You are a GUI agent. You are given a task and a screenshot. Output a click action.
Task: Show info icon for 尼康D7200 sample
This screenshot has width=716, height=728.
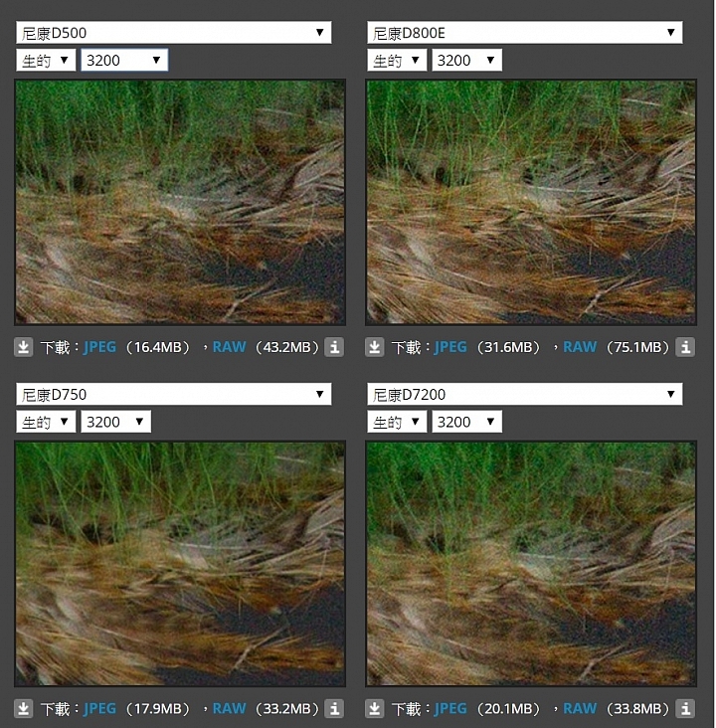coord(685,709)
